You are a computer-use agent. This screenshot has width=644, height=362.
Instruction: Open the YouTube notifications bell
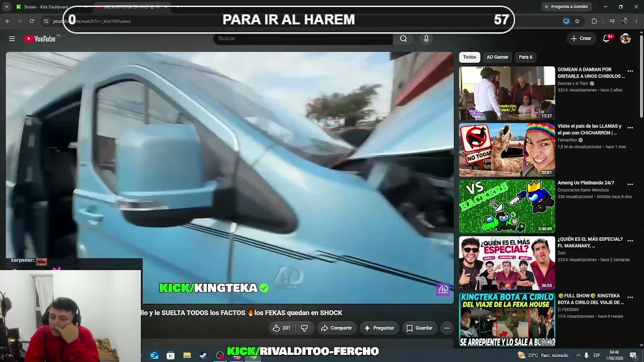click(606, 39)
